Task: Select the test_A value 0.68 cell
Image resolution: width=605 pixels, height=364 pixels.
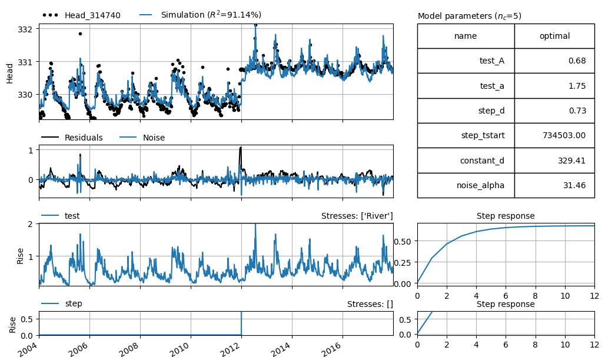Action: point(554,61)
